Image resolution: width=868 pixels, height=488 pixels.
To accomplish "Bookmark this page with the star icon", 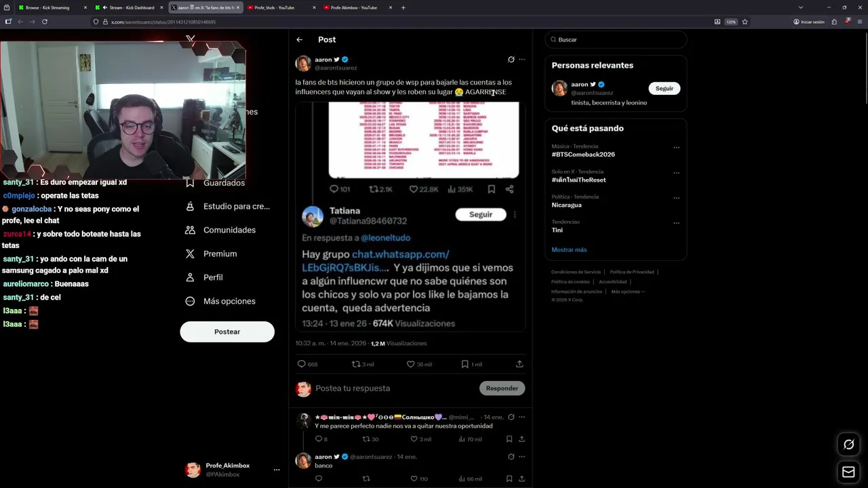I will (x=745, y=22).
